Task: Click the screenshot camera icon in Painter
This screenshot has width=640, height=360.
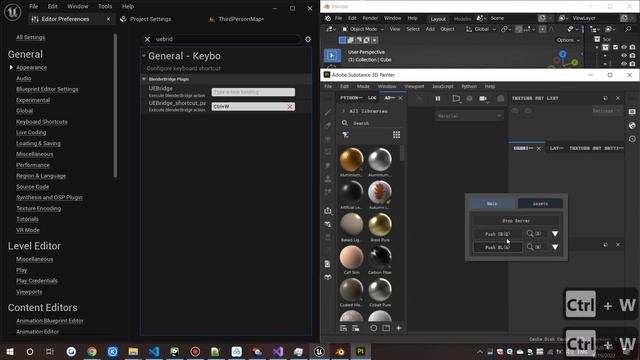Action: 500,98
